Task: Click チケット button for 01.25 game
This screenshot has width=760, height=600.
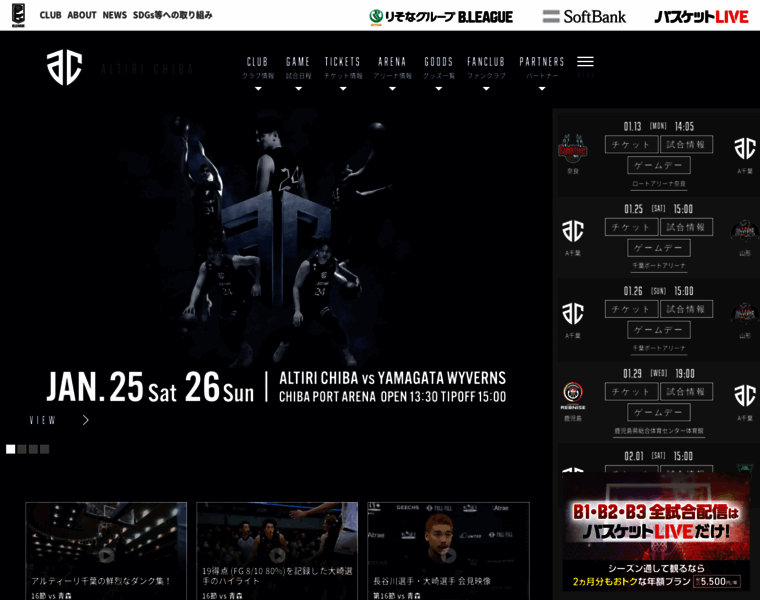Action: click(632, 227)
